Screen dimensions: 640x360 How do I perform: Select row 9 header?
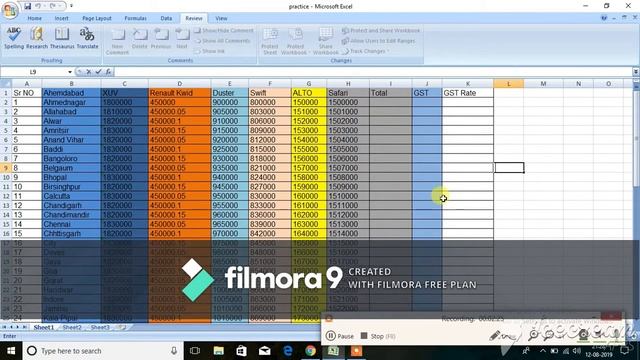coord(6,168)
